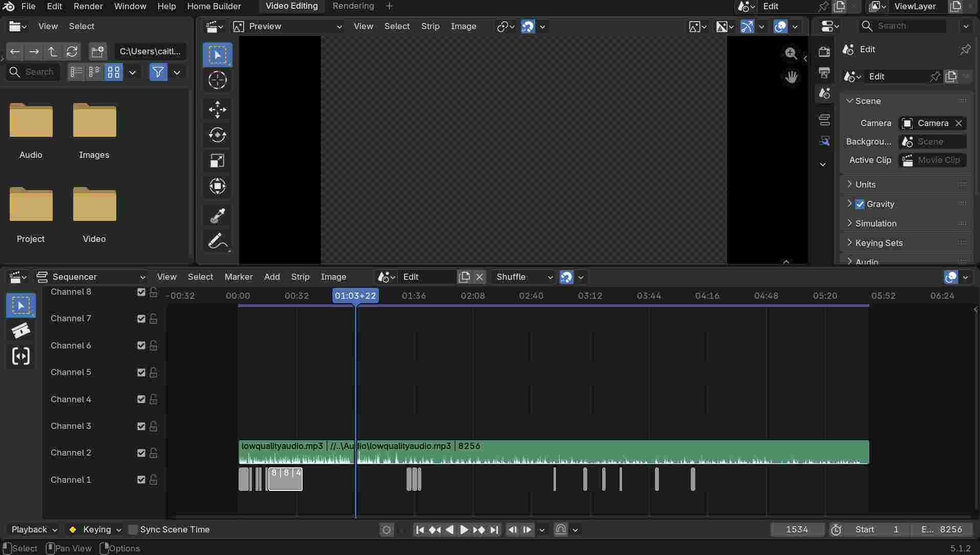The width and height of the screenshot is (980, 555).
Task: Open the Shuffle overlap mode dropdown
Action: pyautogui.click(x=524, y=277)
